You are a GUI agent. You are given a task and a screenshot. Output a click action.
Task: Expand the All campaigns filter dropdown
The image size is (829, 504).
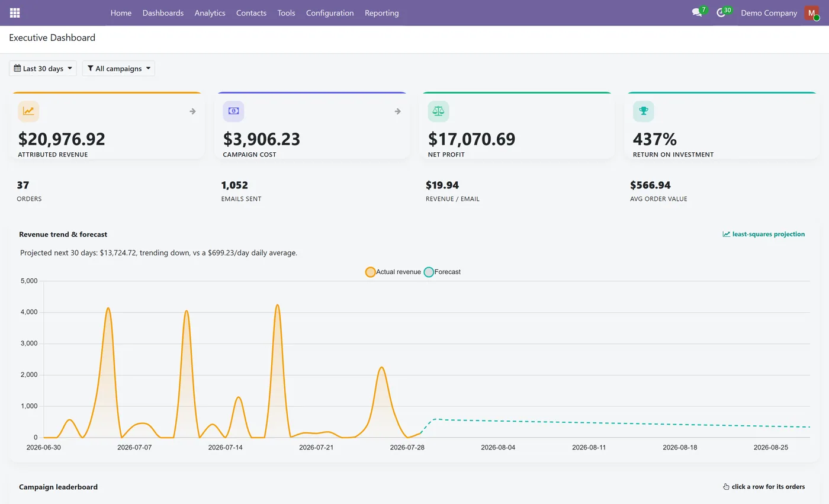coord(118,68)
